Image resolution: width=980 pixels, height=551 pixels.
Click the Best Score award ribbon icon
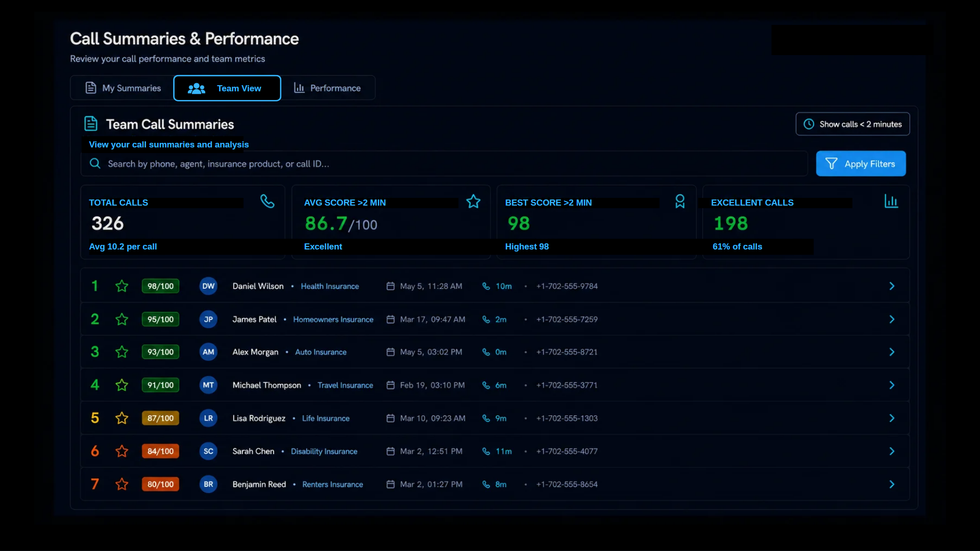[x=680, y=201]
